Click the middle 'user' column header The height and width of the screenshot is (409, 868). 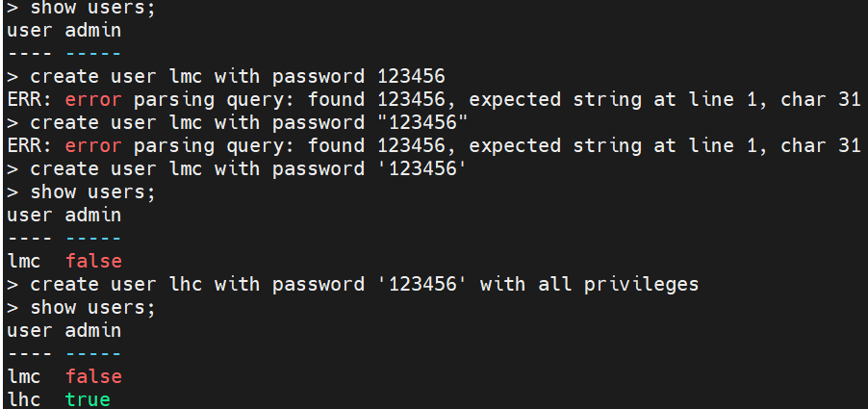[x=29, y=216]
